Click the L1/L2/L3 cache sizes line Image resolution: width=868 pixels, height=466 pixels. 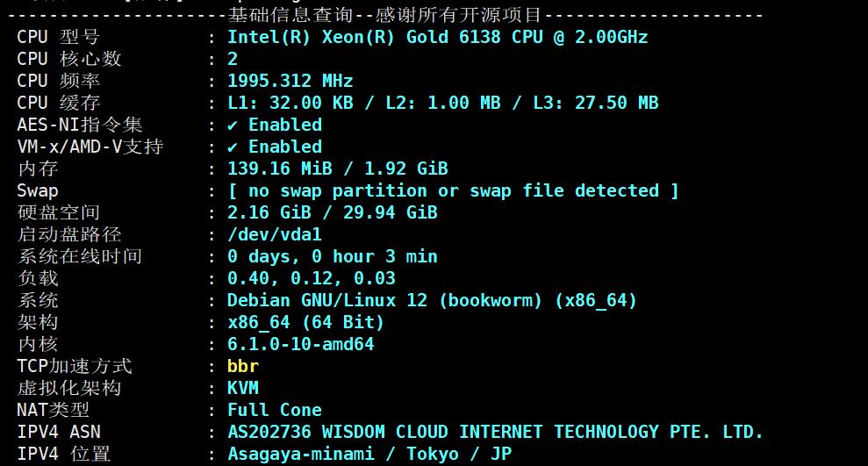click(x=442, y=103)
